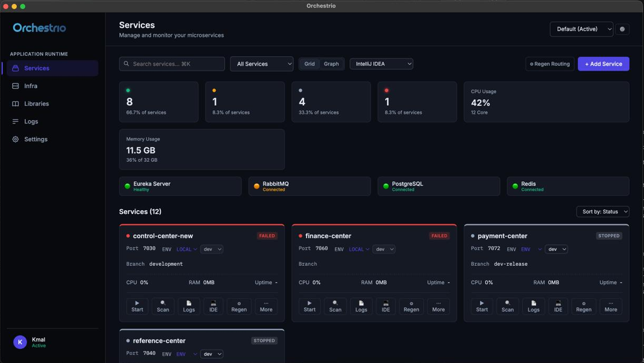644x363 pixels.
Task: Open the Sort by: Status dropdown
Action: [602, 212]
